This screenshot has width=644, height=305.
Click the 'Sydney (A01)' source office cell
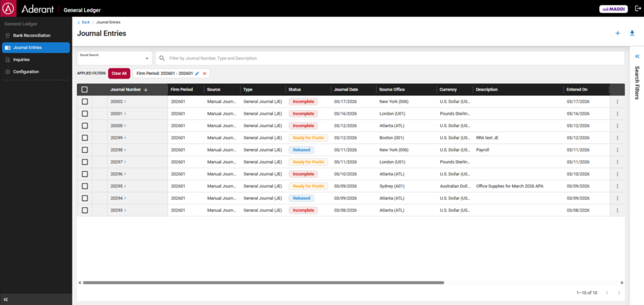tap(391, 186)
